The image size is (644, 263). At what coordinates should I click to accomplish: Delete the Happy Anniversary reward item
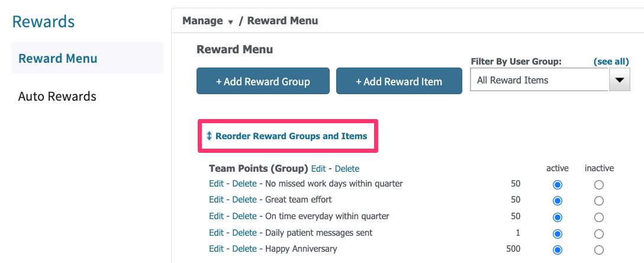pos(244,249)
